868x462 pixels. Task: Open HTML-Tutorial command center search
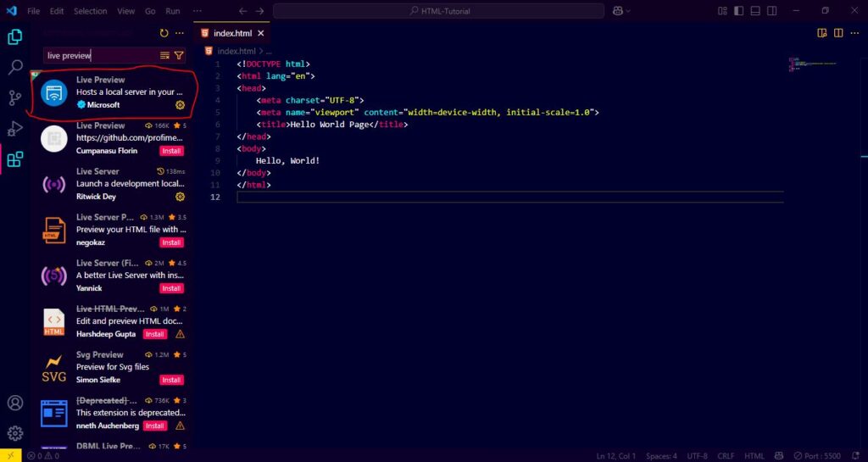[438, 11]
